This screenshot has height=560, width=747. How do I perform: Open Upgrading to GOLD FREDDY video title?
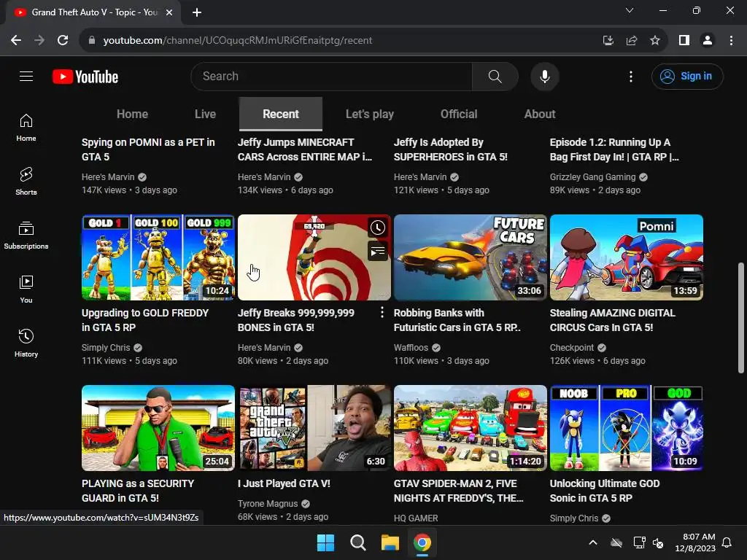point(145,320)
